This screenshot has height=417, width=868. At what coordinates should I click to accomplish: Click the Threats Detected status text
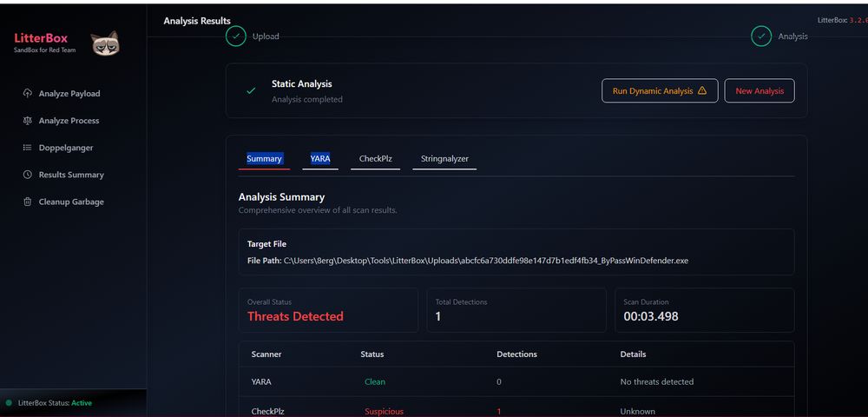(x=296, y=316)
